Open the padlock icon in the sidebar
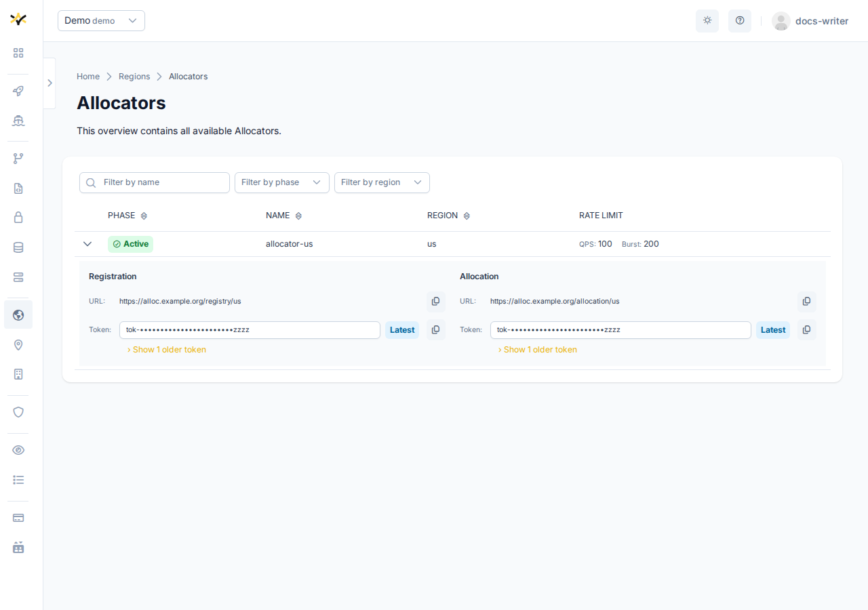Viewport: 868px width, 610px height. pos(18,218)
